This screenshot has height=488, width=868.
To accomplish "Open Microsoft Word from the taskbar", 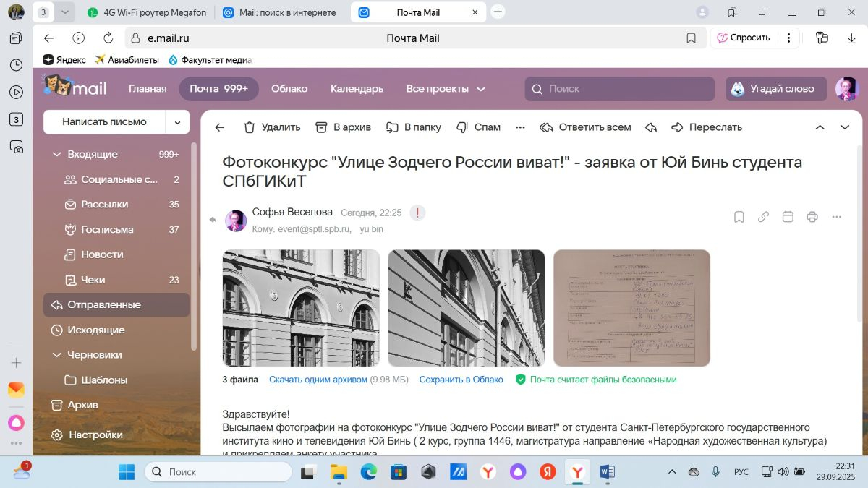I will [608, 472].
